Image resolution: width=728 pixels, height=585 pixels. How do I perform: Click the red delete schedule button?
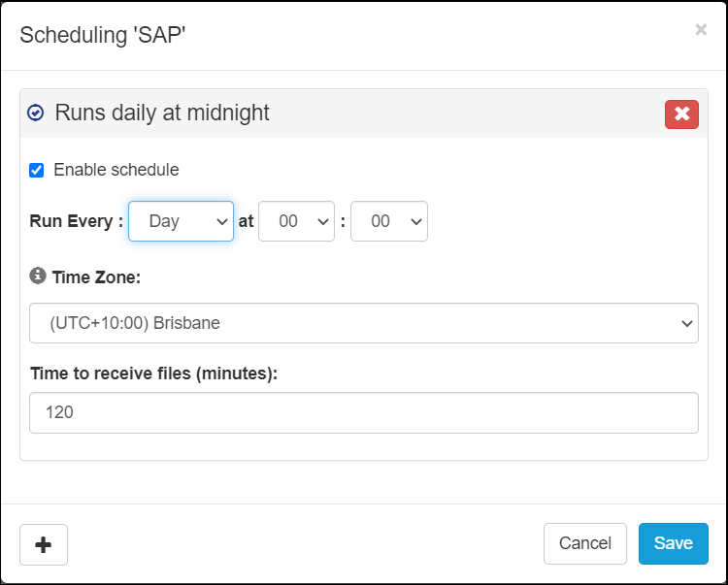(681, 114)
